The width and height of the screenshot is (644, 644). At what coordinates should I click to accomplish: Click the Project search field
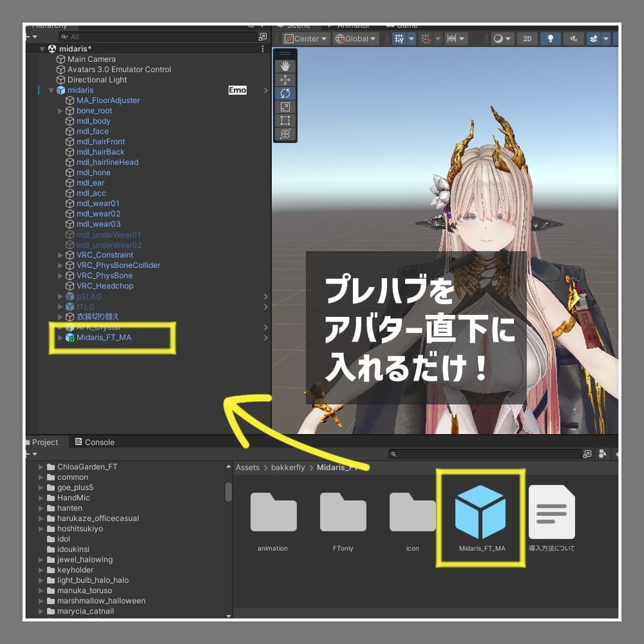485,454
